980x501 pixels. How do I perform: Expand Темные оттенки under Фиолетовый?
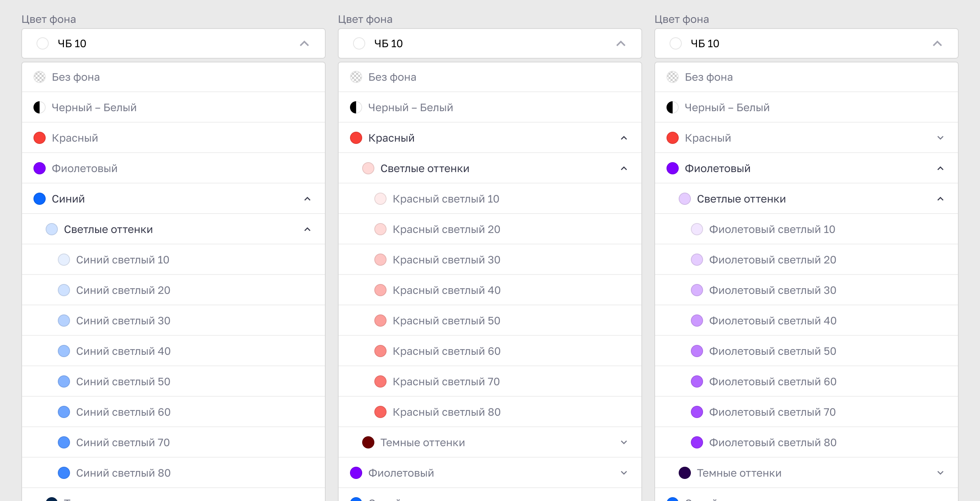tap(940, 473)
